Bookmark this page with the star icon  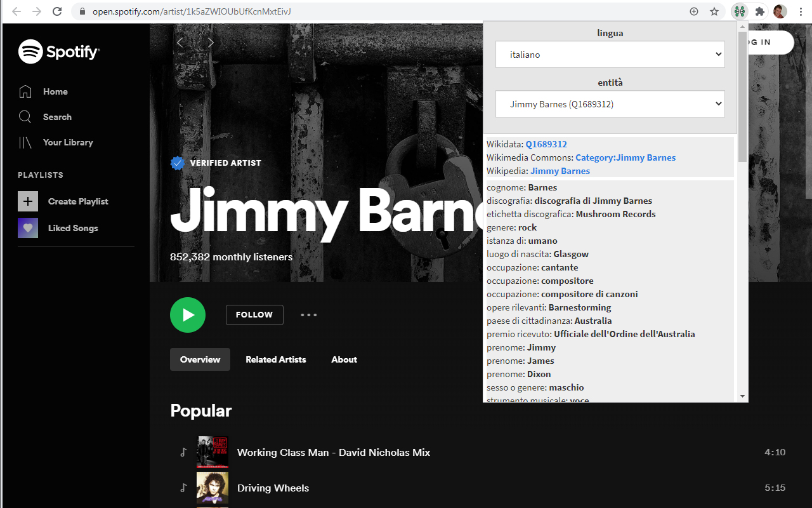pyautogui.click(x=714, y=11)
